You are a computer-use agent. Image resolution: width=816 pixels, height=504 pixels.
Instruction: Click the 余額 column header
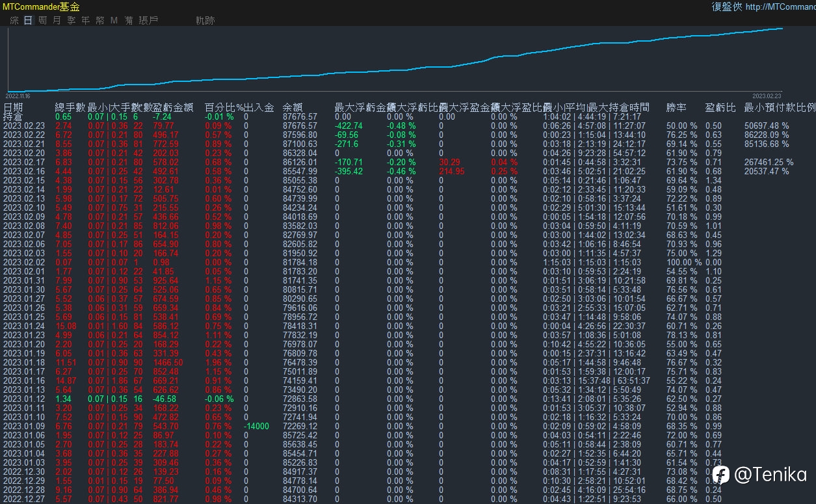pyautogui.click(x=293, y=107)
